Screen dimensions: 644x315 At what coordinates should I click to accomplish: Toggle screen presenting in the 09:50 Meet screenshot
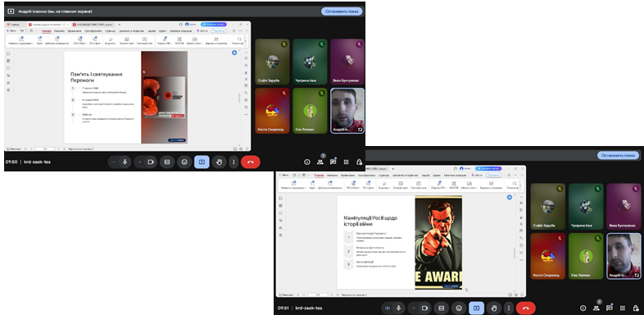(202, 162)
